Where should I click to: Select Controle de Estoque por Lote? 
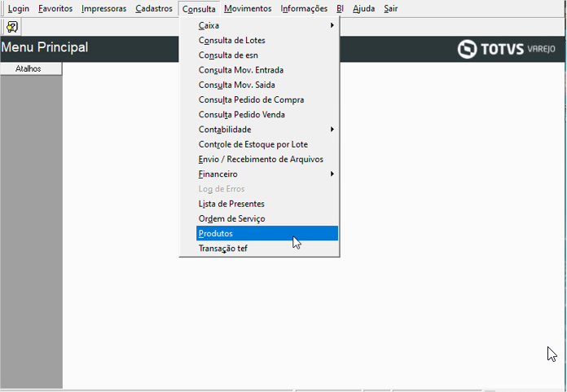267,144
